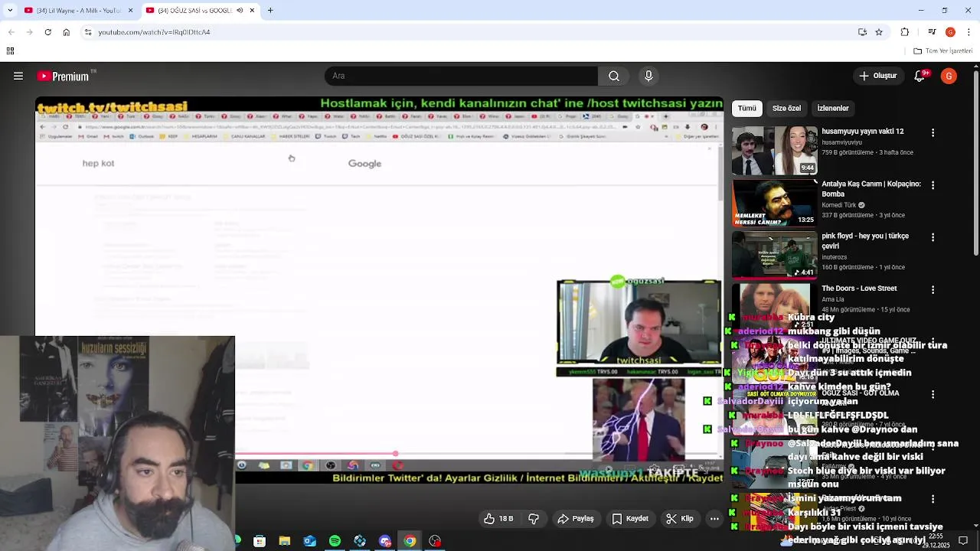Select the İzlenenler filter chip

pyautogui.click(x=833, y=108)
